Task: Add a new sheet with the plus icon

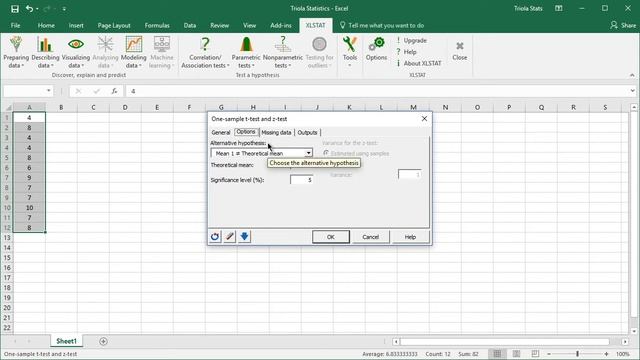Action: coord(103,341)
